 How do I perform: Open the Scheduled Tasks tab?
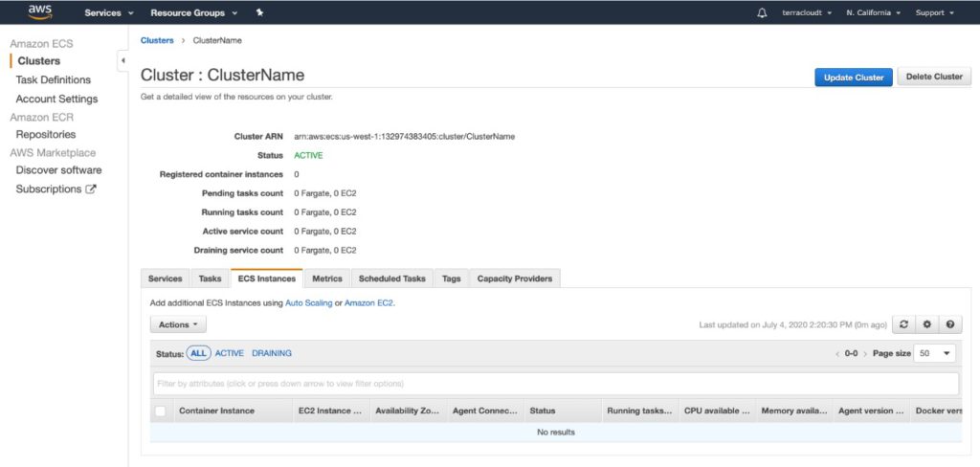tap(391, 278)
